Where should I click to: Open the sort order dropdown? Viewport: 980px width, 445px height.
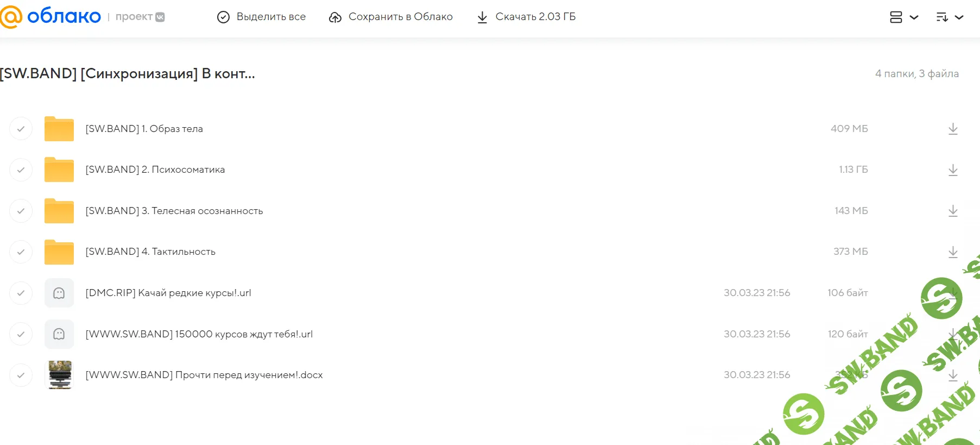pos(950,17)
